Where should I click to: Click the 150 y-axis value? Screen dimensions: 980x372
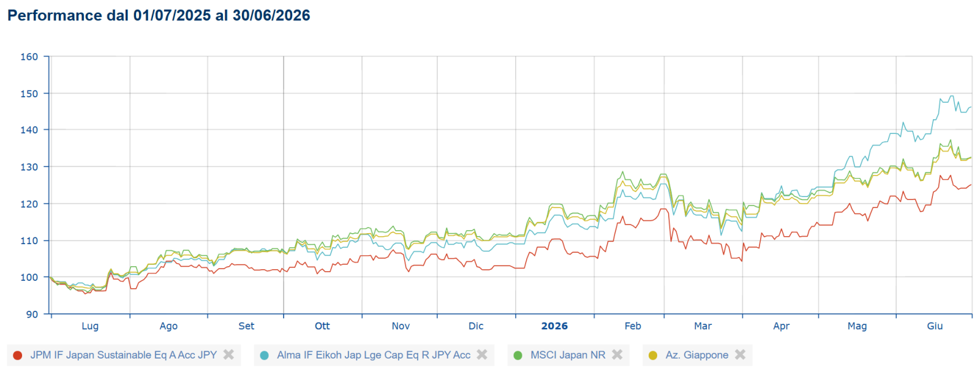(x=29, y=94)
